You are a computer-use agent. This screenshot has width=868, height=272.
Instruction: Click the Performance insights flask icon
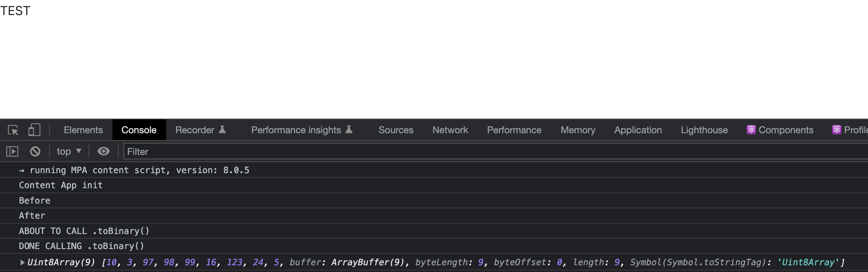tap(349, 129)
